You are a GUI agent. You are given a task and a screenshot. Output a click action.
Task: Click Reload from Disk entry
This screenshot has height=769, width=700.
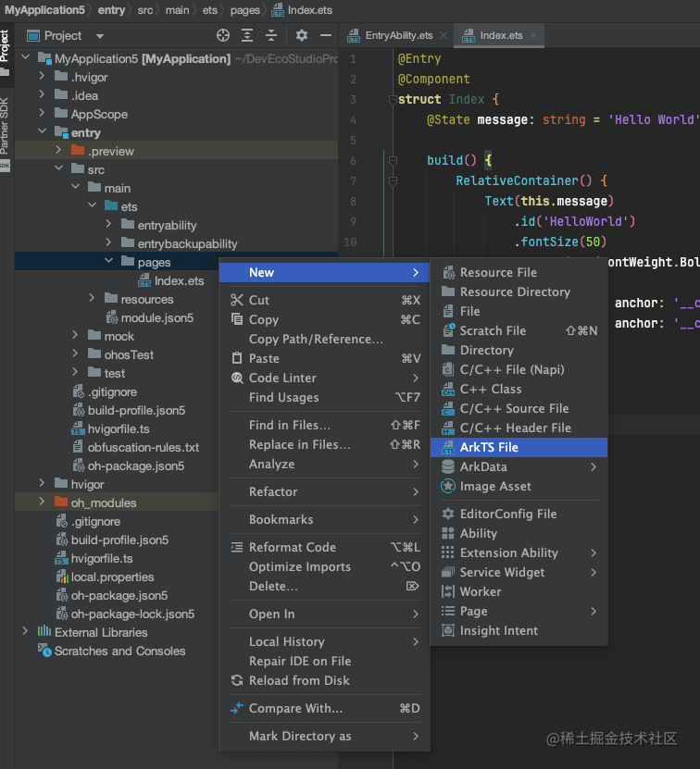(x=324, y=681)
